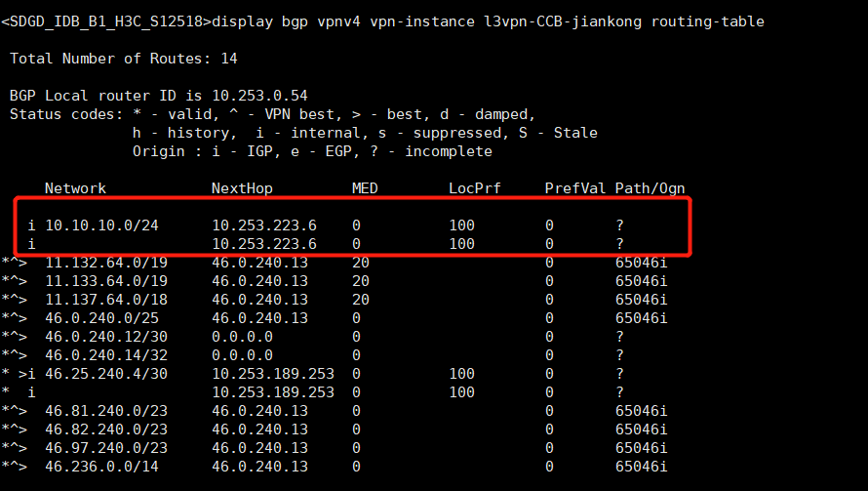Click the '* >i' status flags of 46.25.240.4/30

click(x=19, y=374)
